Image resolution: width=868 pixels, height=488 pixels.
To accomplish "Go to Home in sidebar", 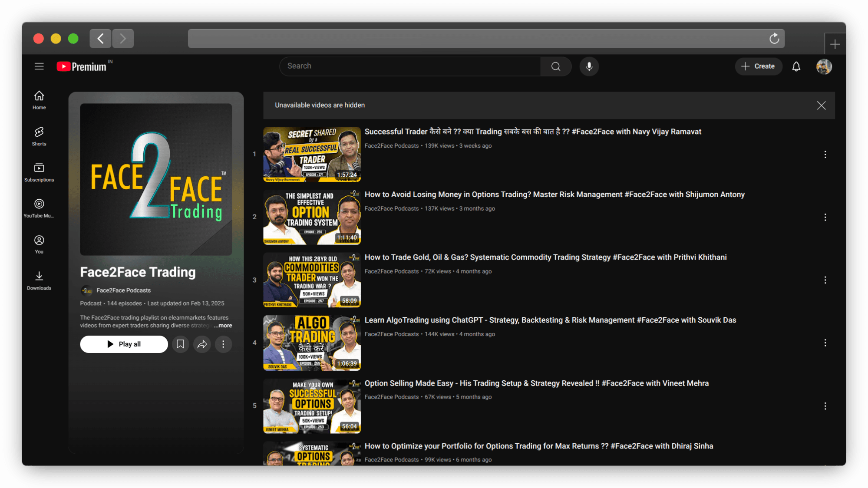I will pos(39,100).
